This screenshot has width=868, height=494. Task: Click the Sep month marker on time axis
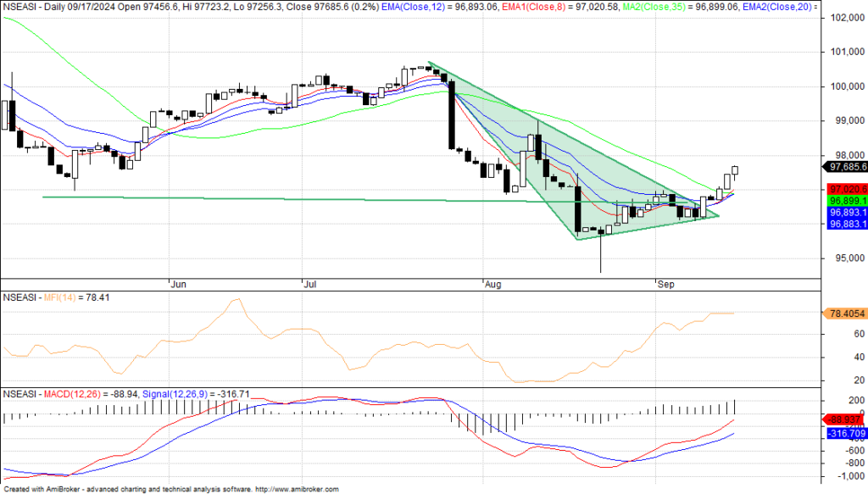click(666, 286)
